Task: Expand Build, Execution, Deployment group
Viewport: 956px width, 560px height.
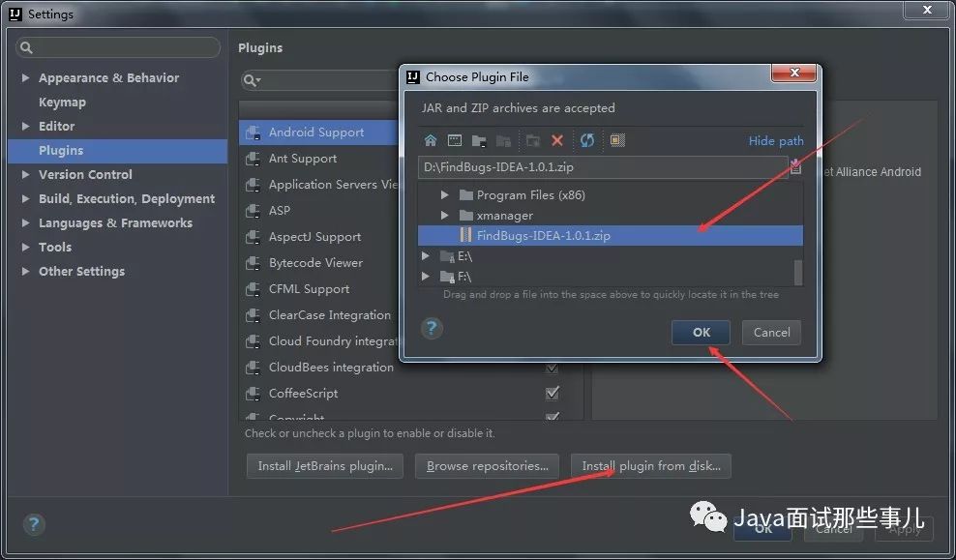Action: [25, 198]
